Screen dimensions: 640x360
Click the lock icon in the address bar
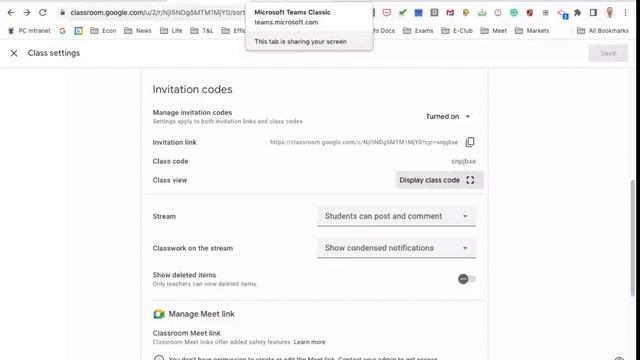click(62, 13)
